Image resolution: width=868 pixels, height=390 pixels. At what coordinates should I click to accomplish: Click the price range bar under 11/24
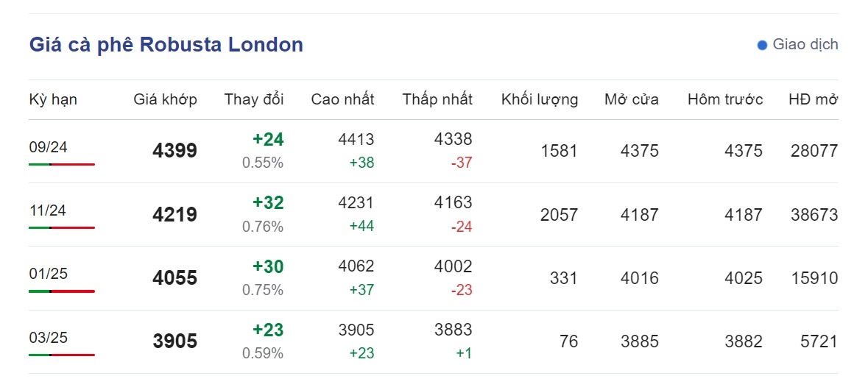coord(62,227)
